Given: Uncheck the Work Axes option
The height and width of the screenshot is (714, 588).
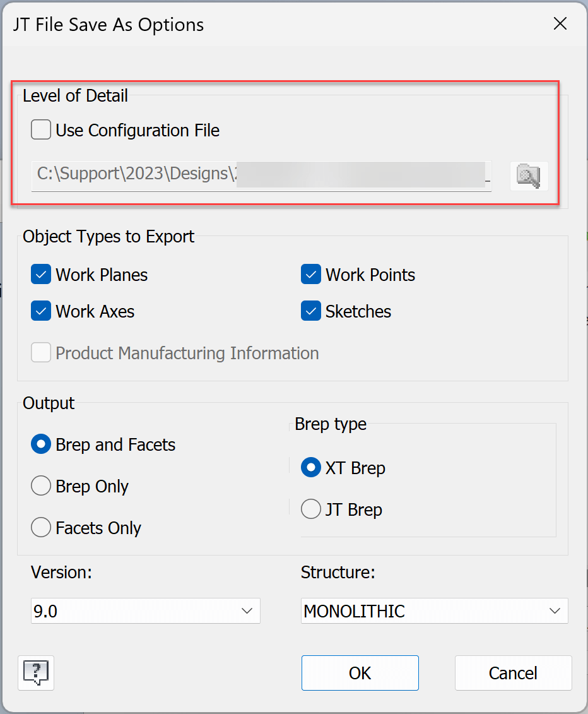Looking at the screenshot, I should (x=40, y=311).
